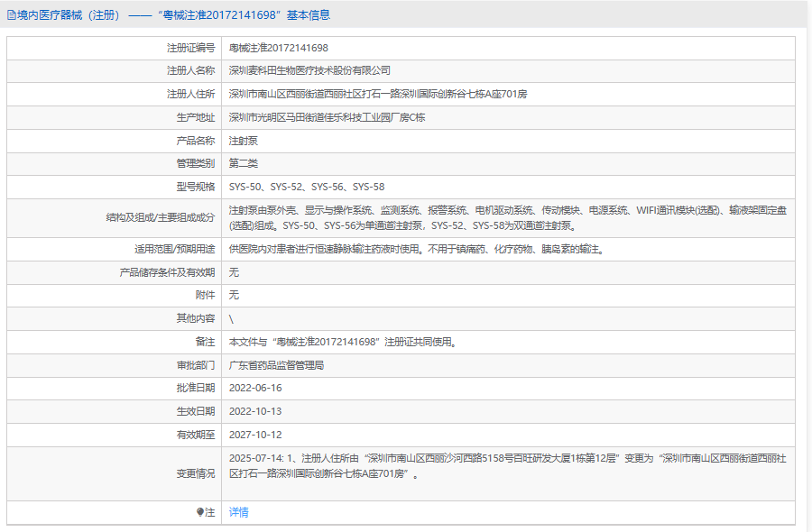The width and height of the screenshot is (812, 532).
Task: Click the 产品名称 label
Action: (195, 141)
